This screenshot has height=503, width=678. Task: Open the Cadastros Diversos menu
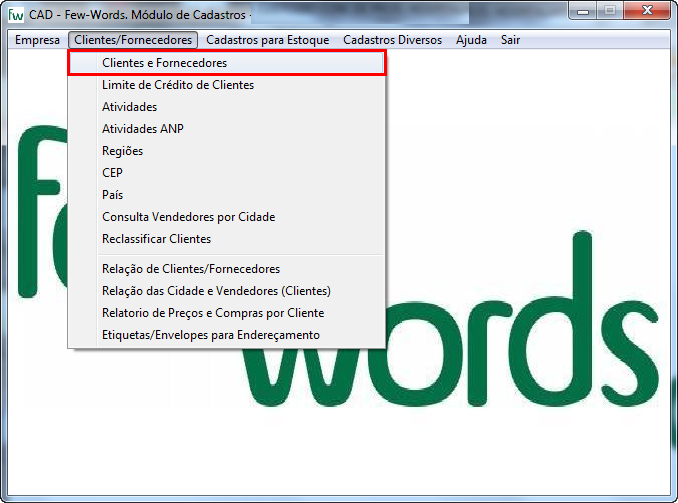click(x=392, y=40)
